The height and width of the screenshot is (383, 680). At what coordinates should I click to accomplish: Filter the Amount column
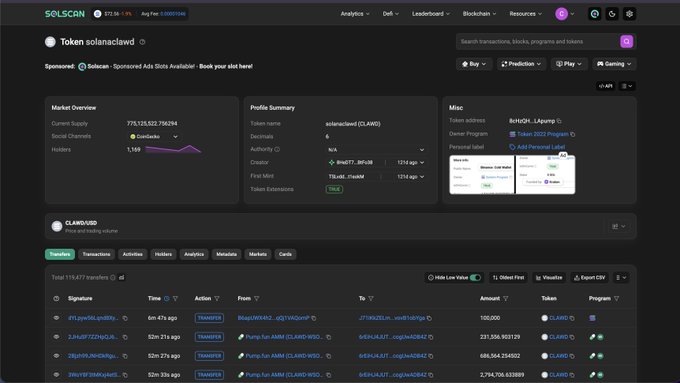[x=506, y=298]
